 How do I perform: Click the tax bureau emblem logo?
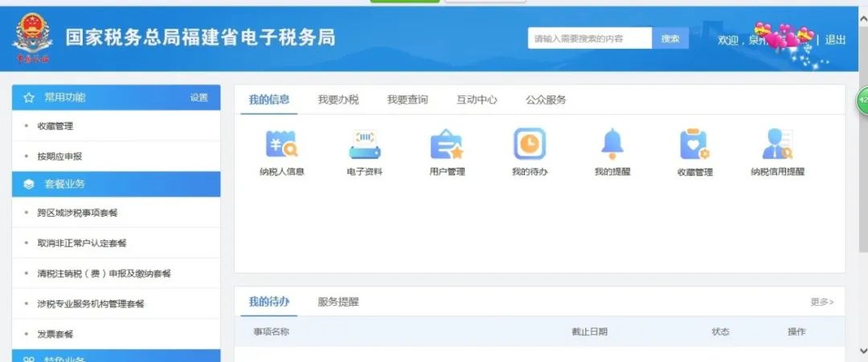32,38
